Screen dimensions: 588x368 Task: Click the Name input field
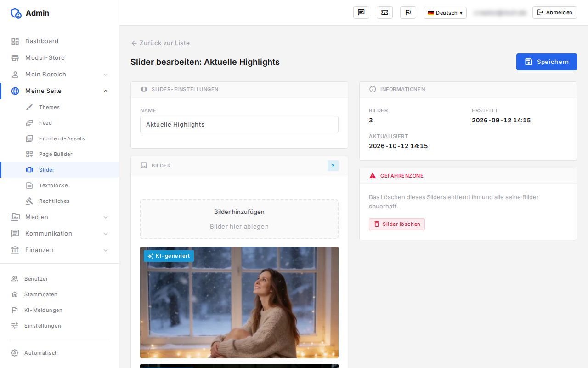point(239,125)
